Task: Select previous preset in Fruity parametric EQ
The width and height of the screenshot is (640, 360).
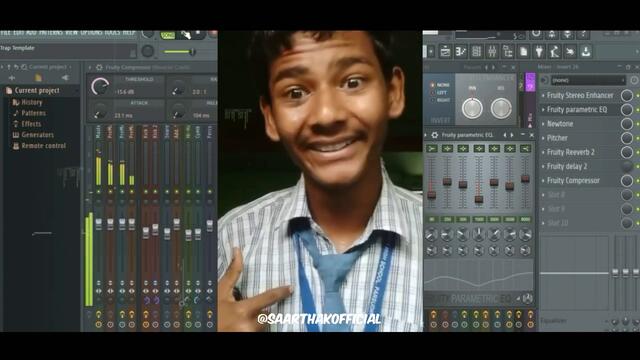Action: point(505,135)
